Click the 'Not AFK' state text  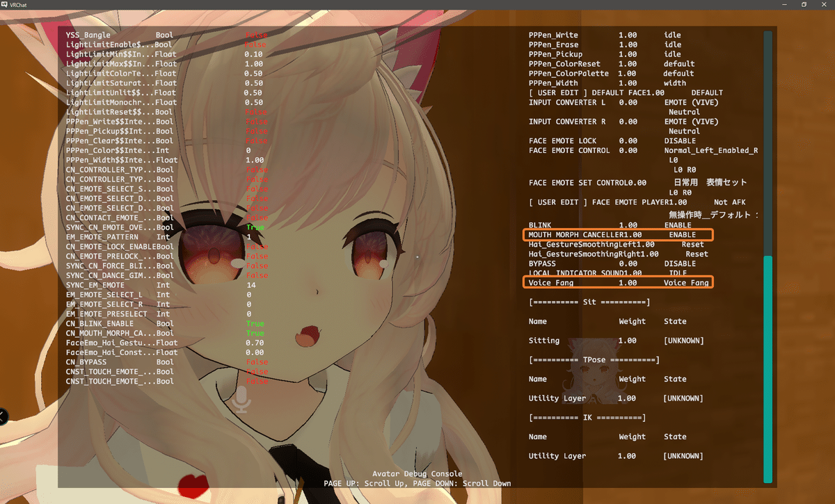coord(730,202)
